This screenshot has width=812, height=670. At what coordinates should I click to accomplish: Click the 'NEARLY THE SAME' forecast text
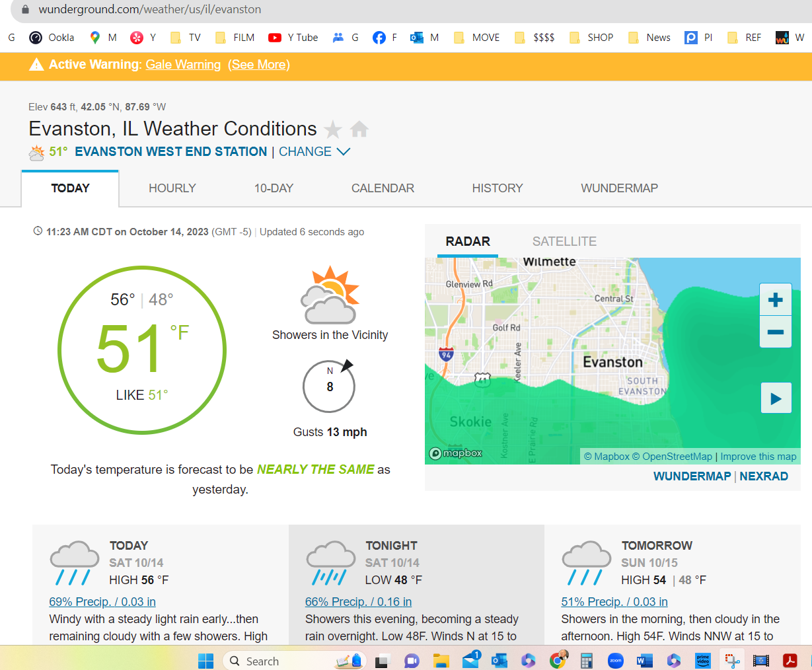tap(315, 469)
